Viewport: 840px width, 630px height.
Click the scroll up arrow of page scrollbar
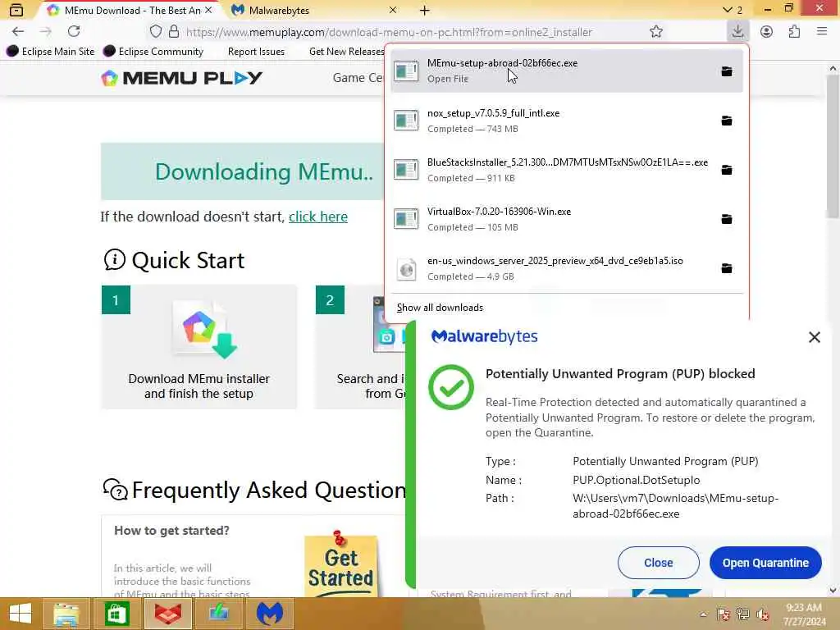(x=833, y=68)
